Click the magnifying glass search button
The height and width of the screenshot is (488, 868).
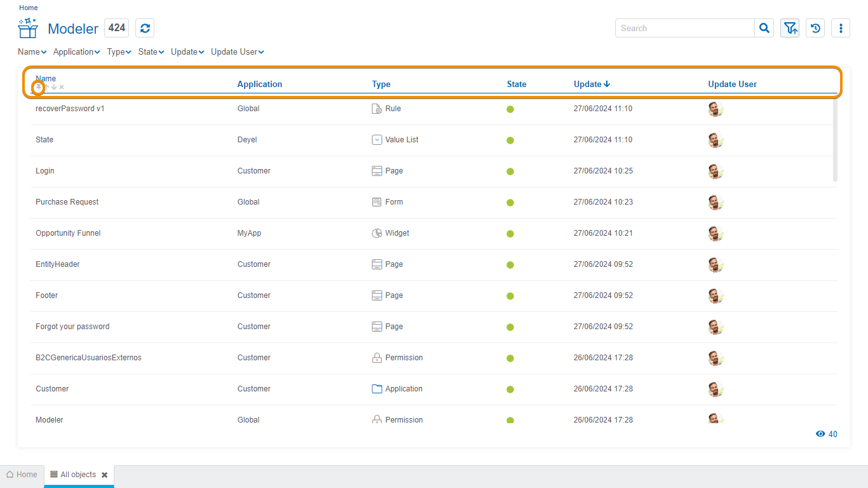coord(764,28)
